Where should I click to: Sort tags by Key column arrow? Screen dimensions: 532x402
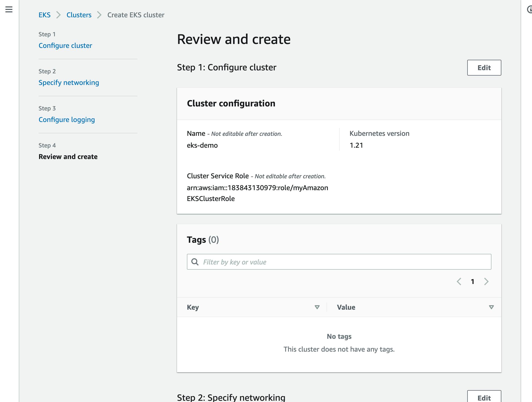point(317,307)
